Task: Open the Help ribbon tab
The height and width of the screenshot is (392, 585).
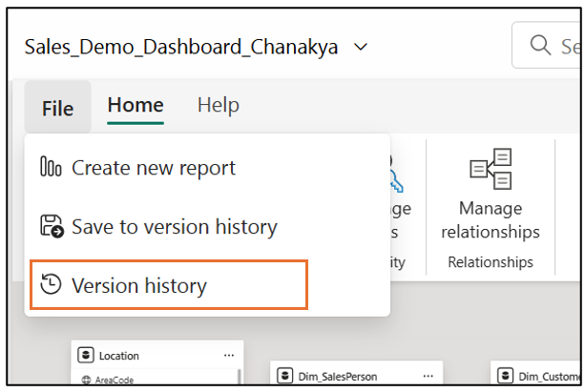Action: pyautogui.click(x=219, y=105)
